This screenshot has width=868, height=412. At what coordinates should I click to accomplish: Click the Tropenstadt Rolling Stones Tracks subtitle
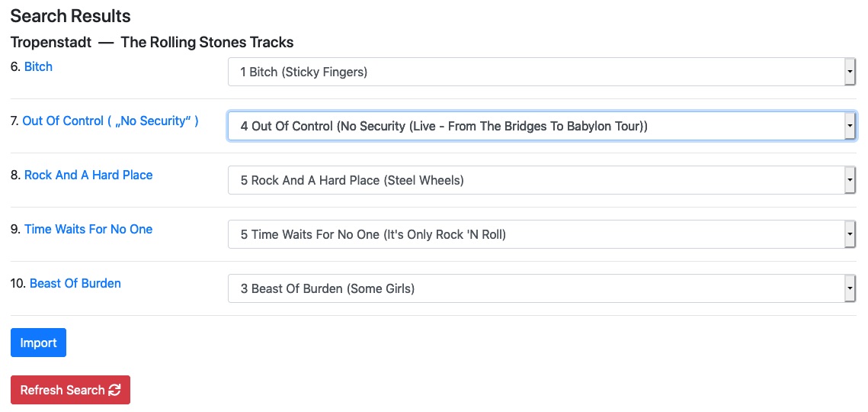pos(152,42)
